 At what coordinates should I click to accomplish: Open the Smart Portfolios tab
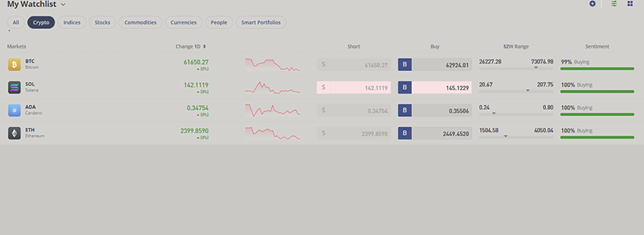(x=261, y=23)
